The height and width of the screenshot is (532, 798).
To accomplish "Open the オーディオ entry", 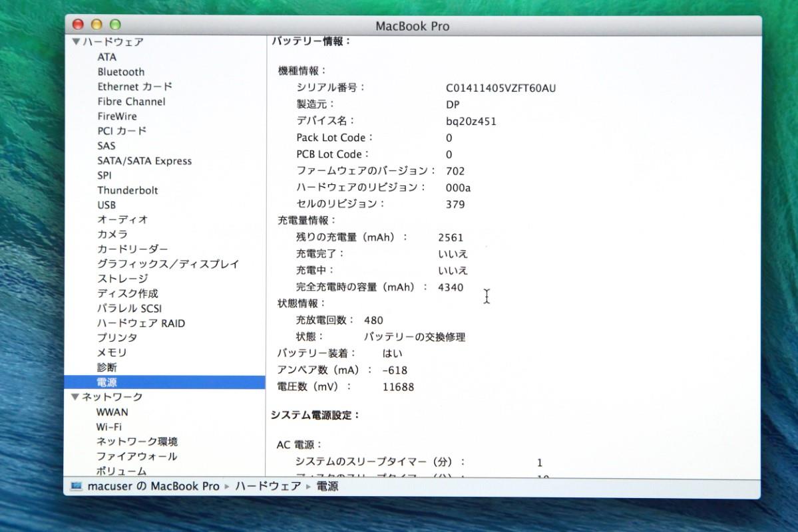I will click(122, 219).
